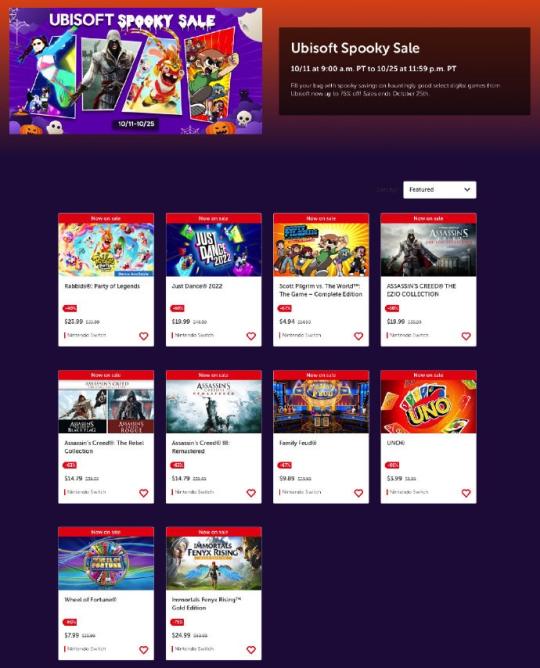
Task: Toggle wishlist heart on UNO card
Action: click(466, 493)
